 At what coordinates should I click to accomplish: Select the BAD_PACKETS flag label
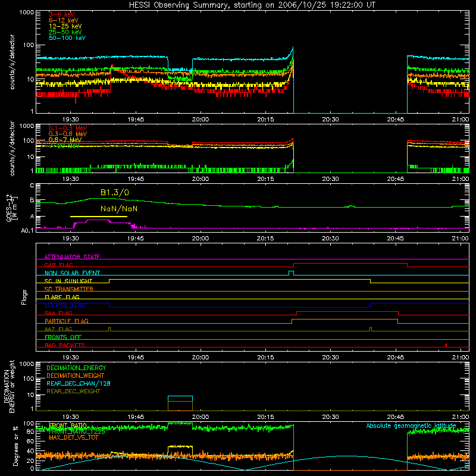(x=65, y=345)
